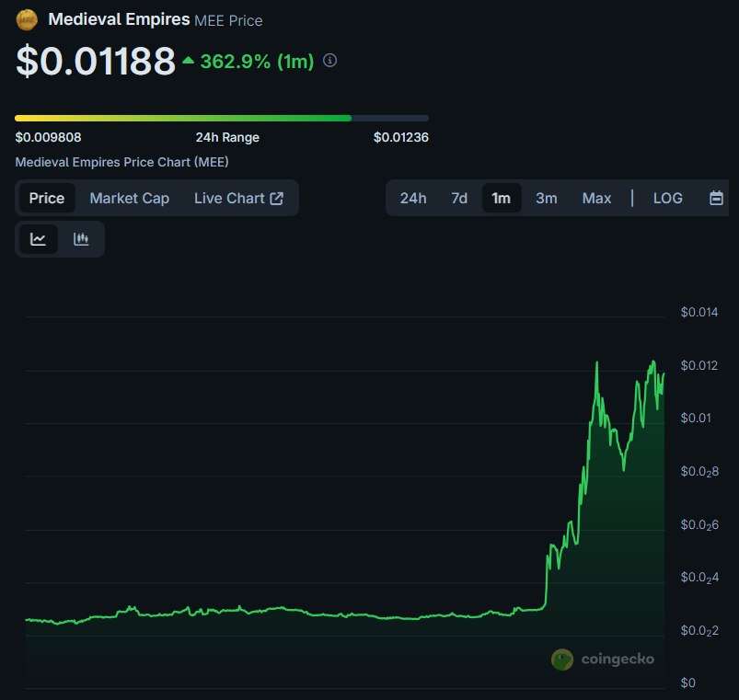This screenshot has height=700, width=739.
Task: Click the $0.014 y-axis label
Action: click(x=699, y=312)
